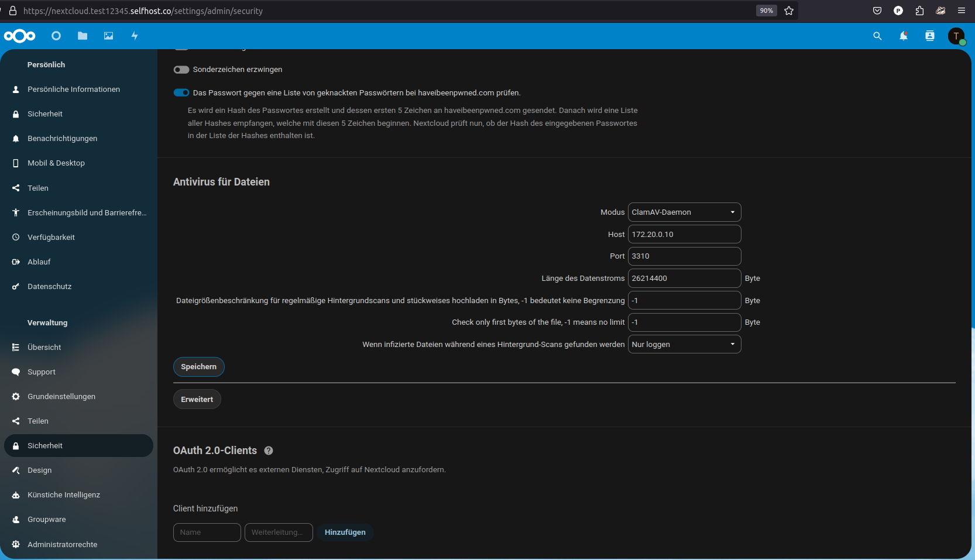Disable the haveibeenpwned password check toggle
The image size is (975, 560).
(181, 92)
